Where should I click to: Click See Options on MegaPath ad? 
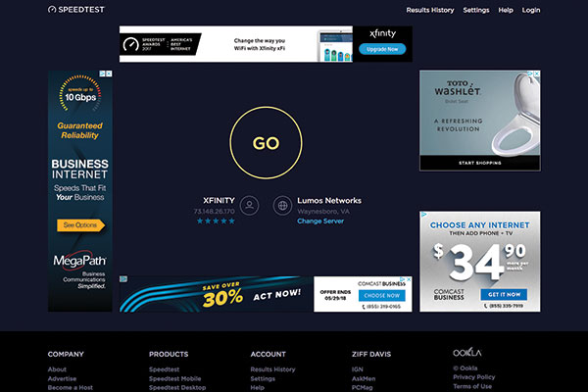point(80,225)
